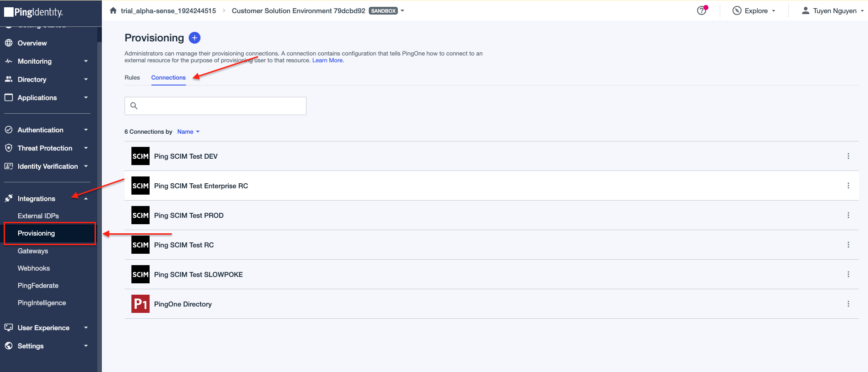868x372 pixels.
Task: Click the Identity Verification card icon
Action: pyautogui.click(x=9, y=166)
